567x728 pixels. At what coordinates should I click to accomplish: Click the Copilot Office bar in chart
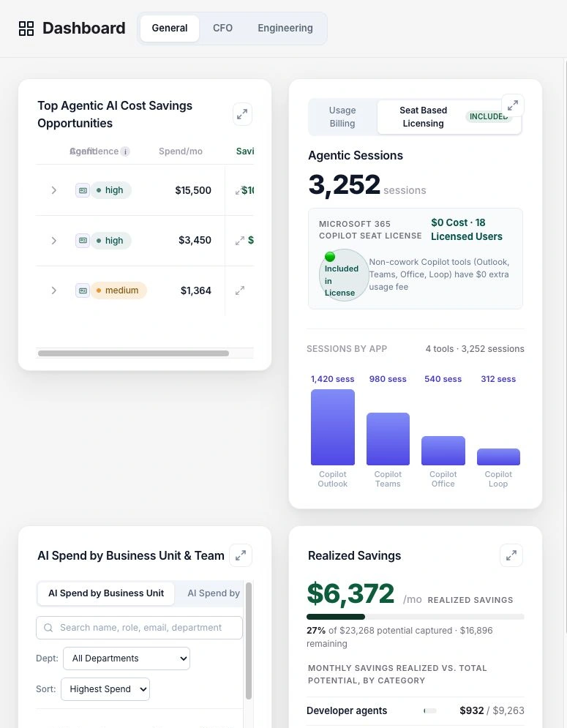tap(443, 451)
